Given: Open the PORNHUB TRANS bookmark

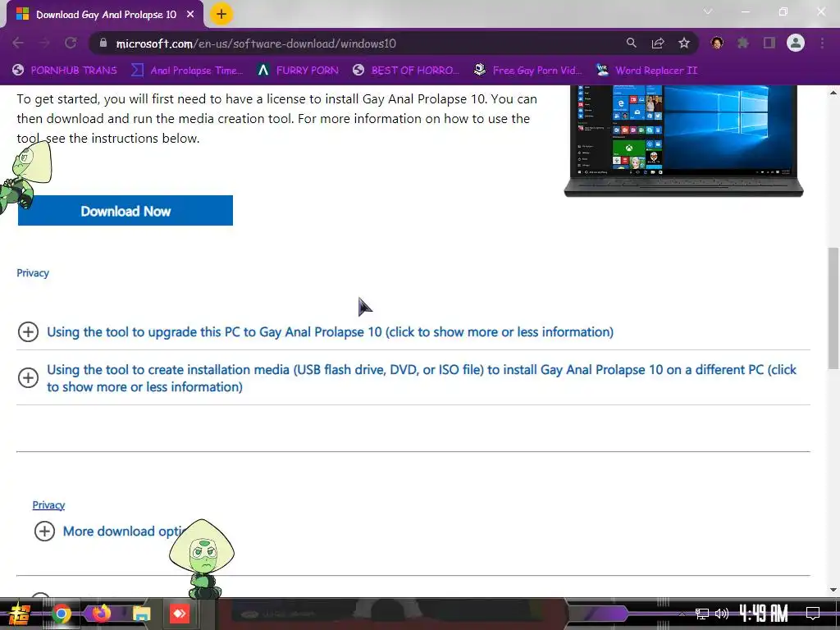Looking at the screenshot, I should point(64,71).
